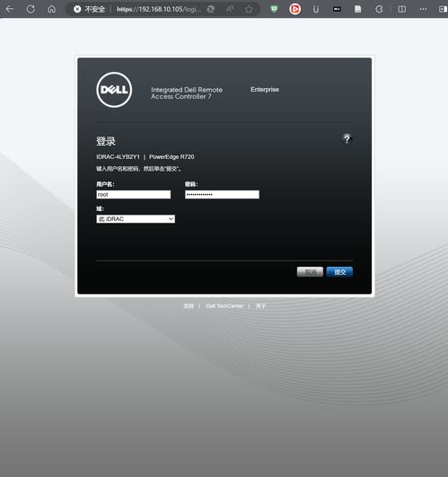This screenshot has height=477, width=448.
Task: Go to the browser home page
Action: pos(52,9)
